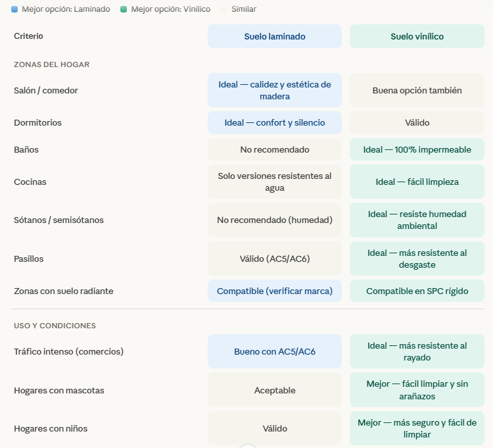Viewport: 493px width, 448px height.
Task: Click the 'Mejor — fácil limpiar y sin arañazos' cell
Action: coord(417,390)
